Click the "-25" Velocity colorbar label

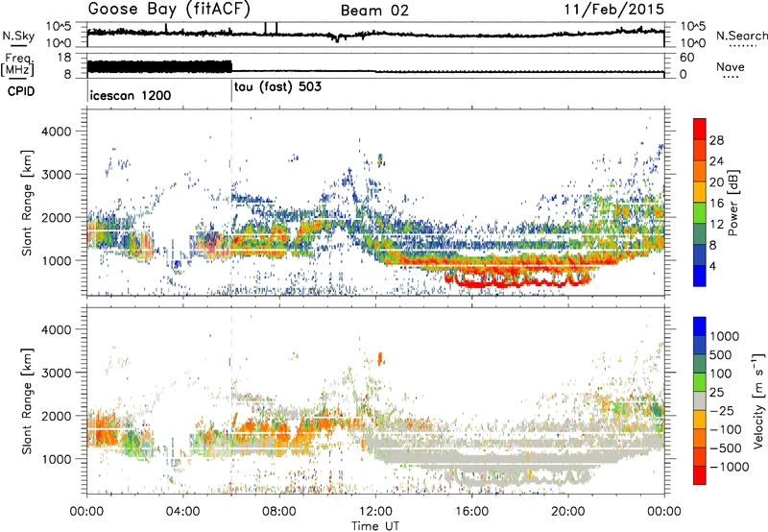pyautogui.click(x=722, y=410)
